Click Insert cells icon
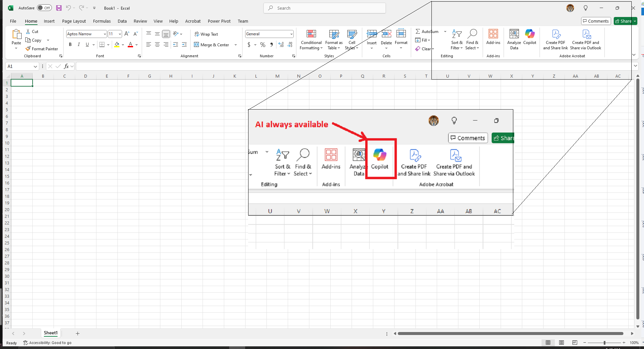644x349 pixels. tap(372, 34)
